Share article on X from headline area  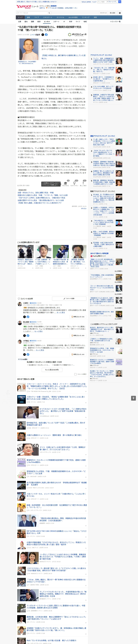[43, 35]
